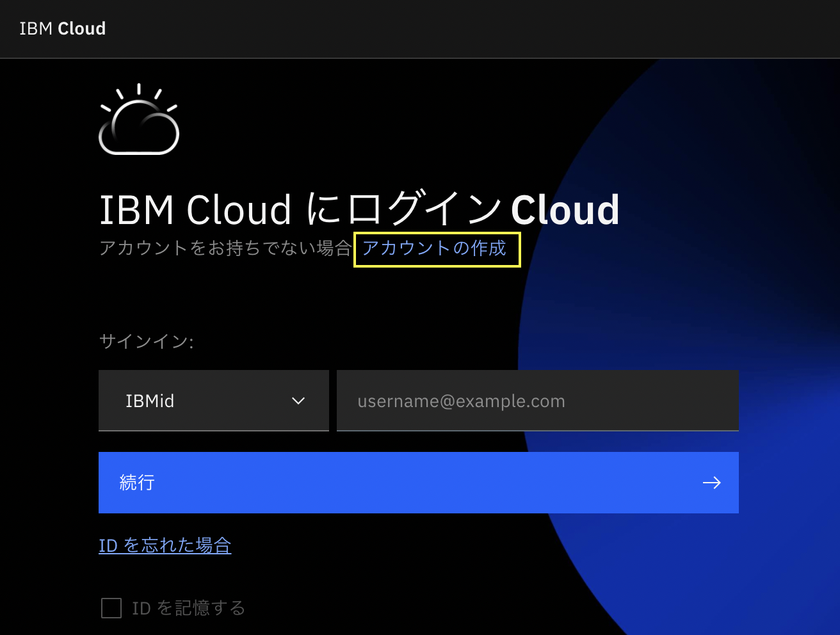Click the IBMid dropdown to change login method

click(213, 401)
